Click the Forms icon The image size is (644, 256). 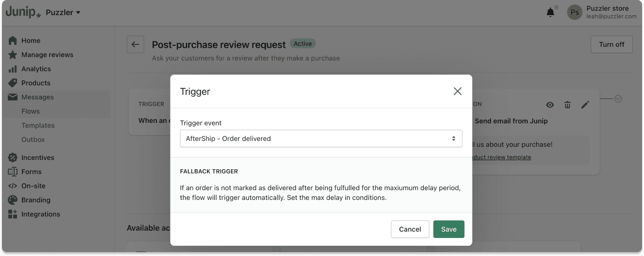pos(13,172)
